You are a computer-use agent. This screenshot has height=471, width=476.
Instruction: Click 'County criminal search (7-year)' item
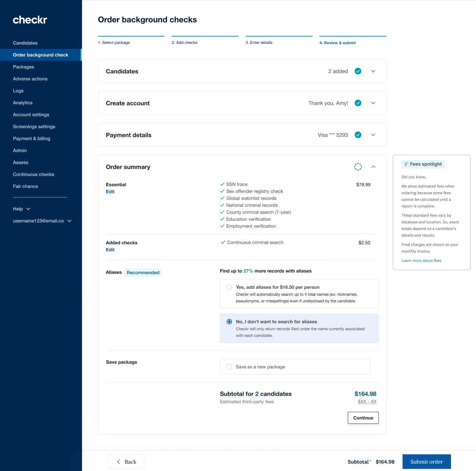pos(258,212)
